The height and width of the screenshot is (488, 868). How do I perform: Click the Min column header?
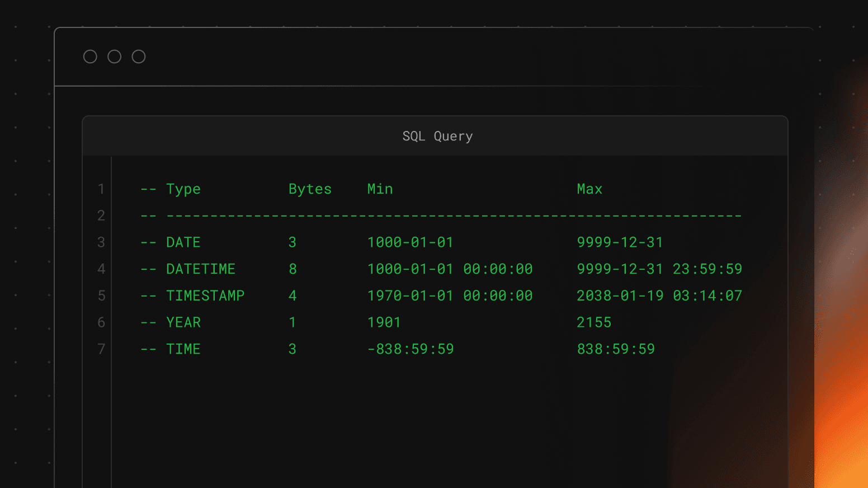coord(380,189)
